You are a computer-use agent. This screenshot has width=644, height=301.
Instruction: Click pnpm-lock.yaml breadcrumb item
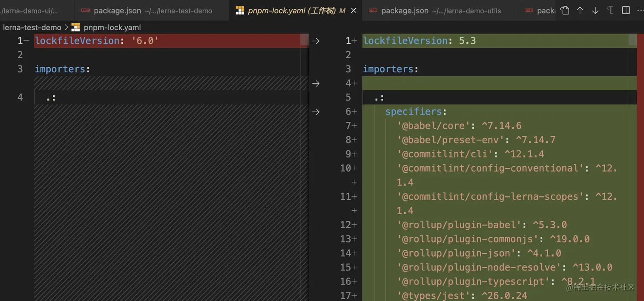click(112, 28)
